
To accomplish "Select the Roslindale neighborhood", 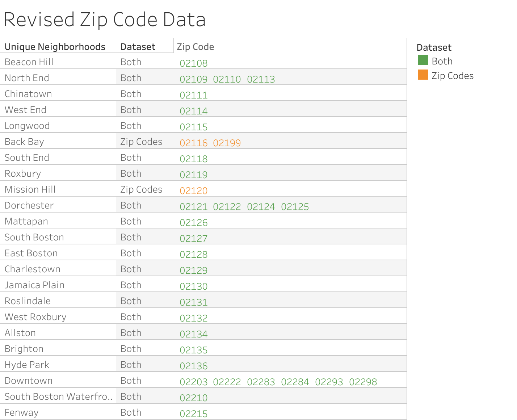I will coord(28,301).
